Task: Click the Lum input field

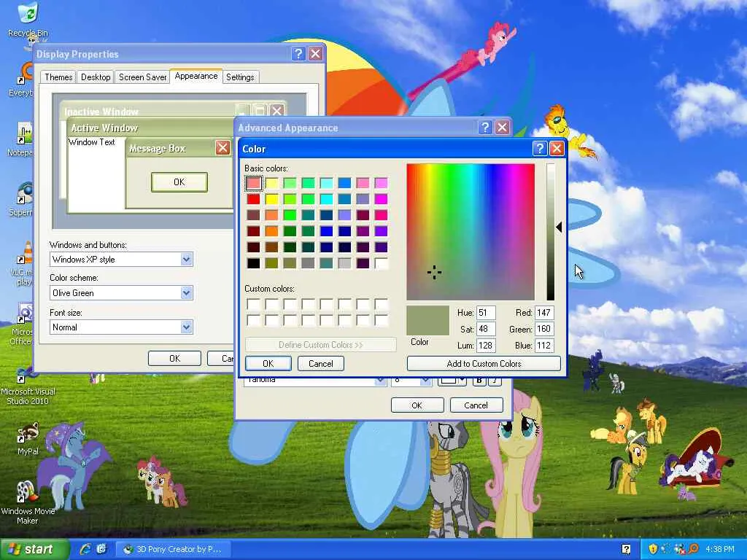Action: point(485,345)
